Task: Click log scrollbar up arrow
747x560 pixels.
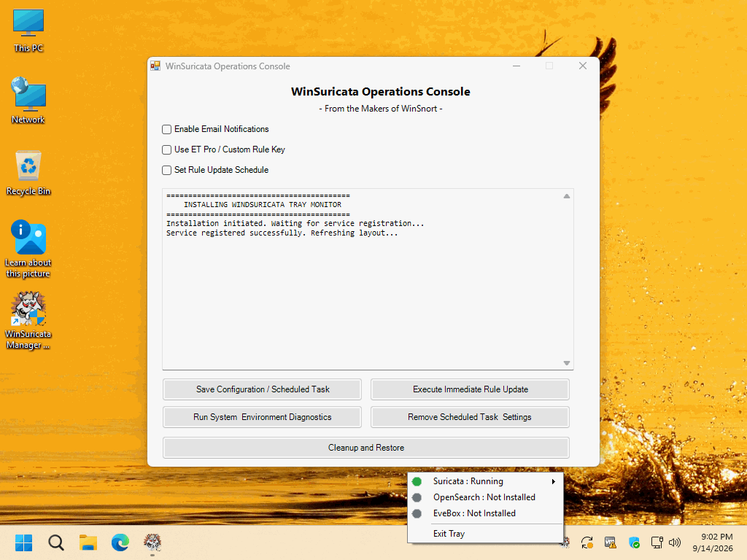Action: [x=566, y=196]
